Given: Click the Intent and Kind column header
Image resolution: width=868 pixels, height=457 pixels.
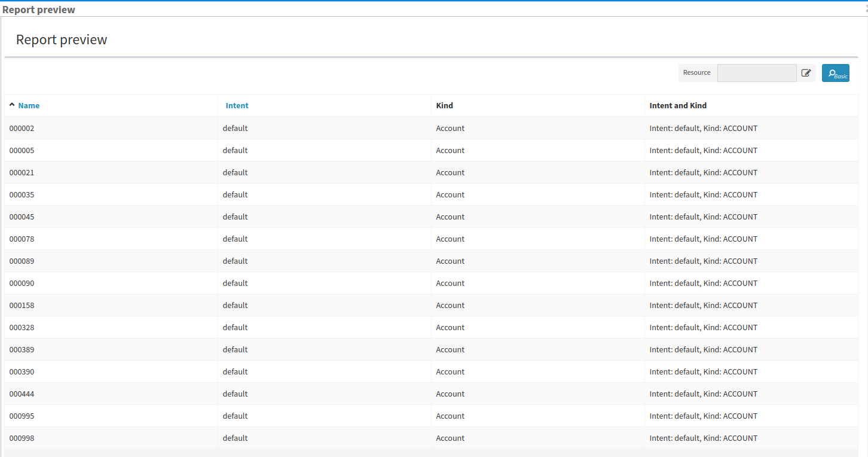Looking at the screenshot, I should pos(678,105).
